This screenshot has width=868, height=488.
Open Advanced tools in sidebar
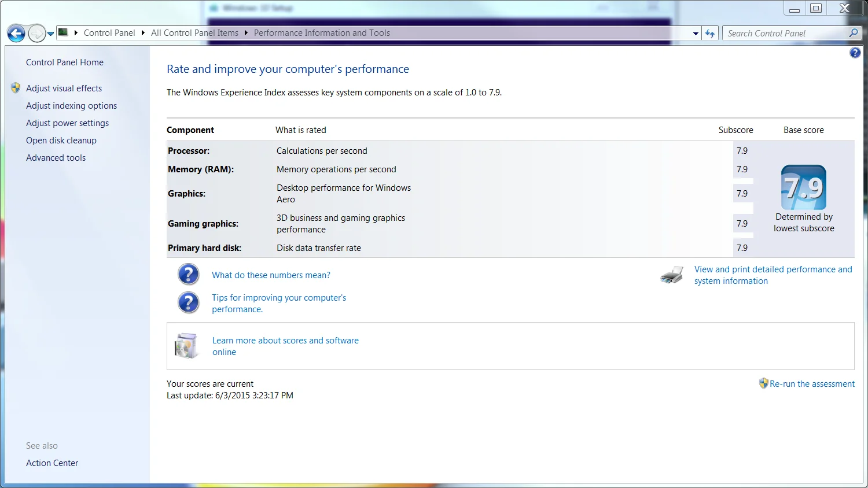[x=56, y=158]
